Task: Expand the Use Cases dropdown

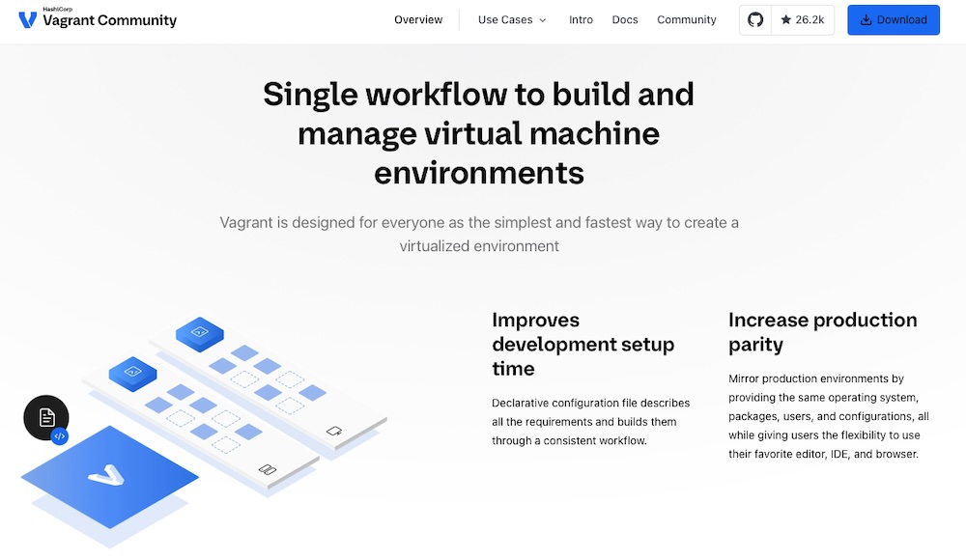Action: coord(505,19)
